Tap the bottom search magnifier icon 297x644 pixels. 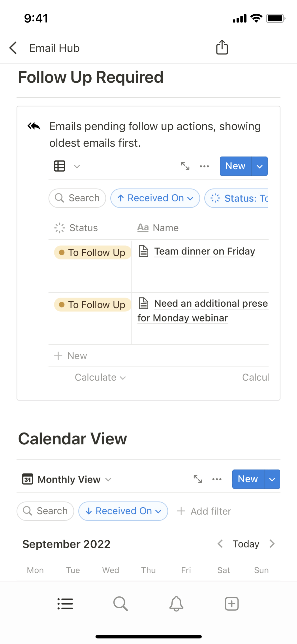click(120, 604)
